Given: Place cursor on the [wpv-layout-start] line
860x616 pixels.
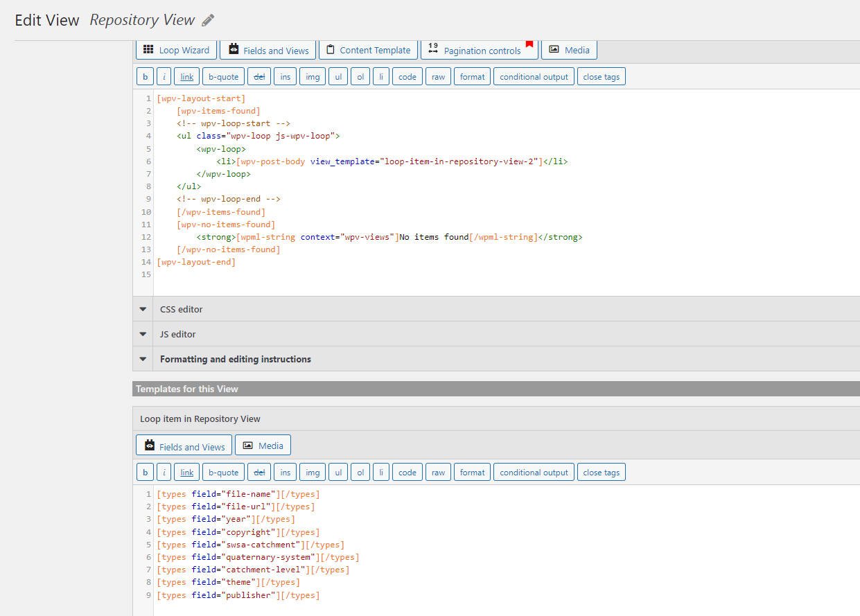Looking at the screenshot, I should (201, 98).
